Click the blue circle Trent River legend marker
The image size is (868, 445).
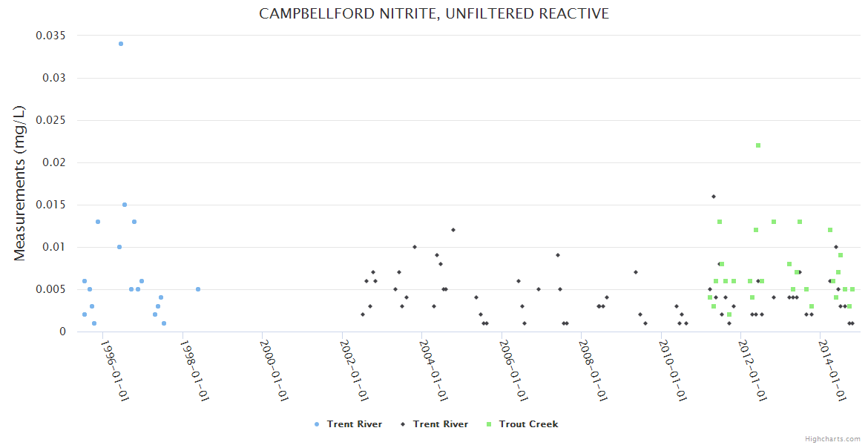[x=317, y=424]
